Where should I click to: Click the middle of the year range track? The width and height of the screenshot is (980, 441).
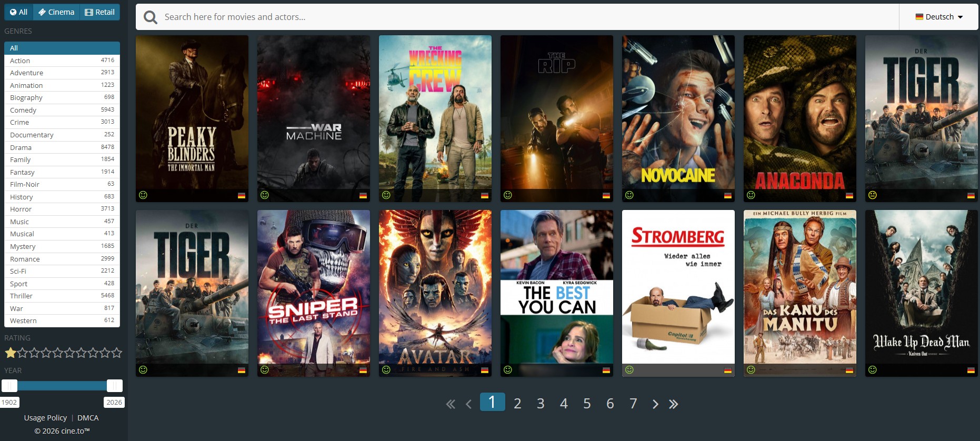click(62, 386)
